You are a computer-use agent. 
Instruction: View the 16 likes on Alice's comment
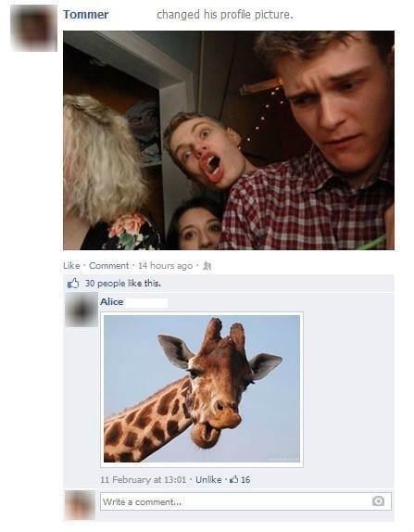coord(245,479)
